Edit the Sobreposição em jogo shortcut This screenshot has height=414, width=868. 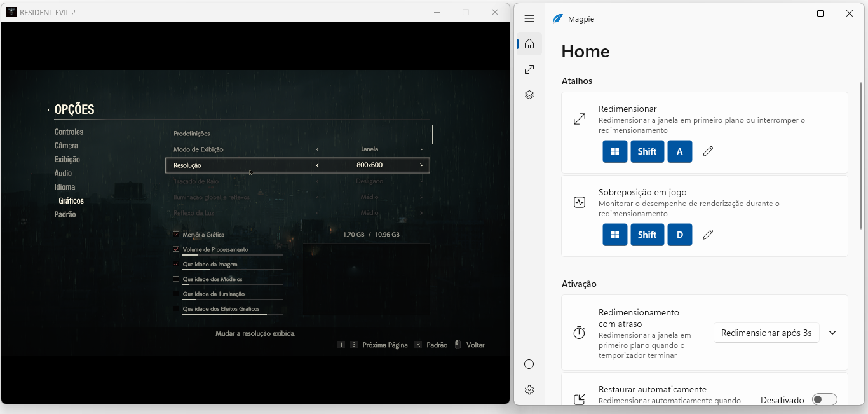pyautogui.click(x=708, y=235)
